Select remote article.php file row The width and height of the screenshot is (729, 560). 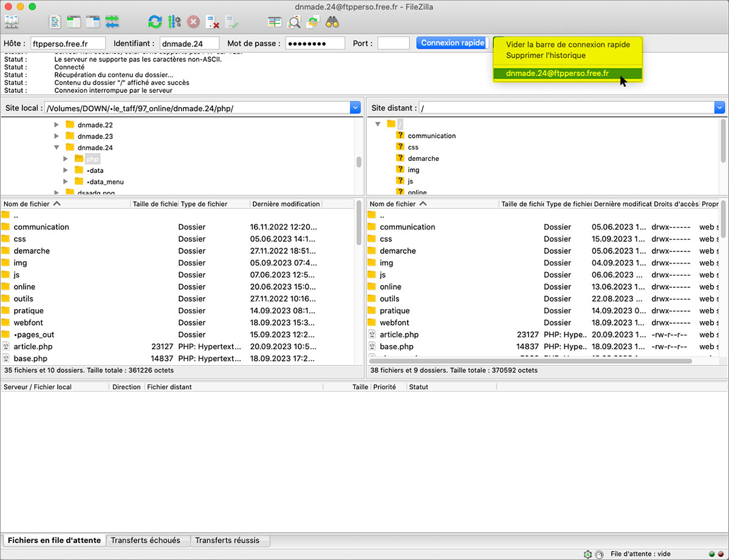[543, 335]
